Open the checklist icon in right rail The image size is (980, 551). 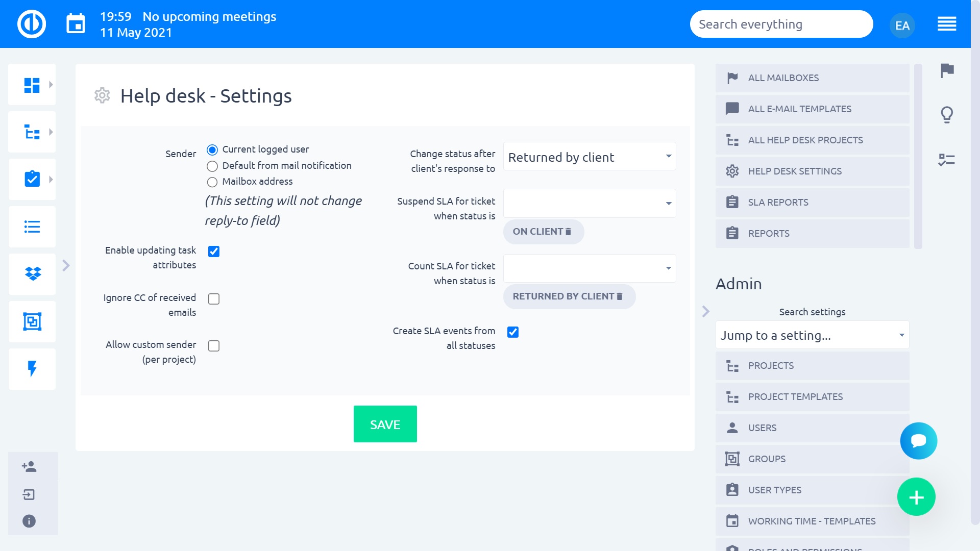click(x=947, y=160)
